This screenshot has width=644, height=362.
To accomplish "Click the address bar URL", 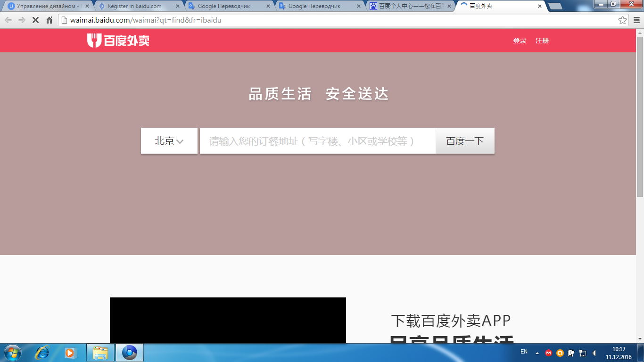I will click(x=146, y=20).
